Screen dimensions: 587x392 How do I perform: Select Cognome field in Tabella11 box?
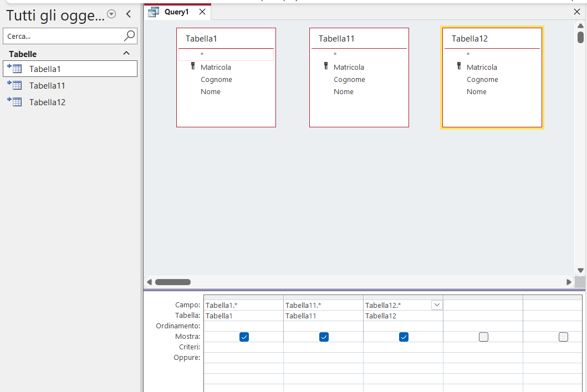(349, 80)
